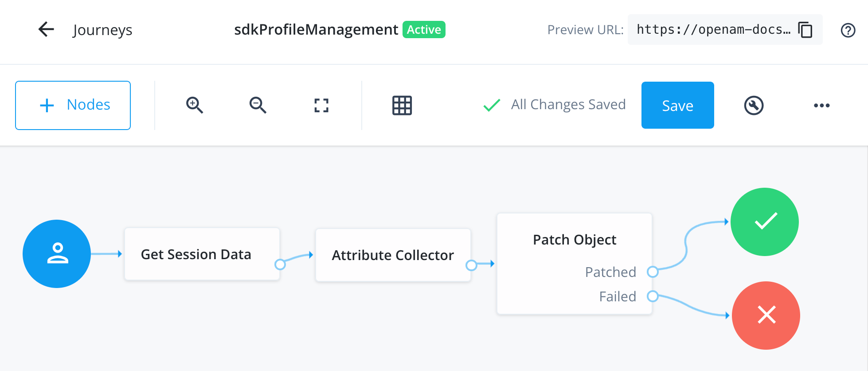Select the Patch Object node
Image resolution: width=868 pixels, height=371 pixels.
tap(574, 240)
